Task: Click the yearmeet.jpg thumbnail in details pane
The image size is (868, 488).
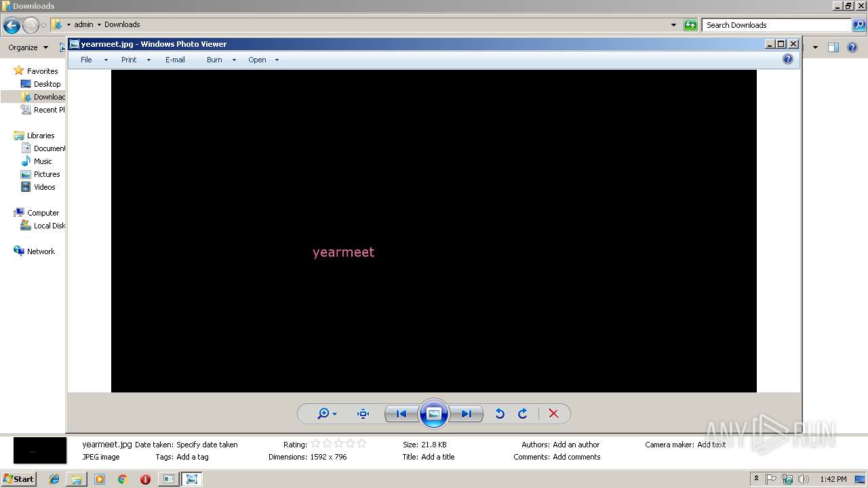Action: coord(40,451)
